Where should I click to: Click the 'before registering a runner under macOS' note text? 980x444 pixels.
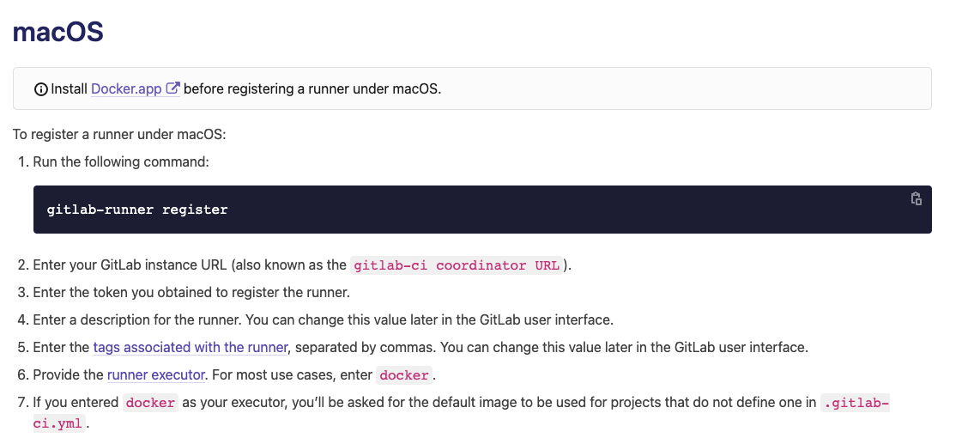pos(312,88)
